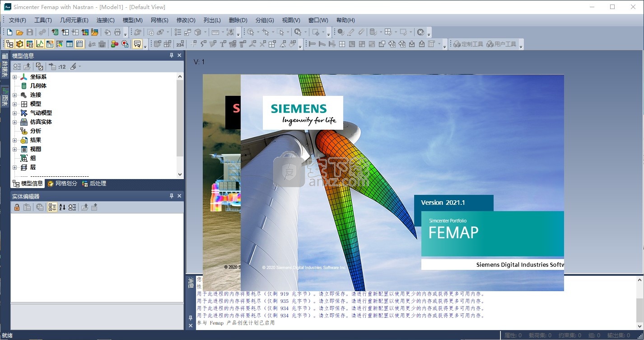The width and height of the screenshot is (644, 340).
Task: Click the New Model file icon
Action: tap(9, 32)
